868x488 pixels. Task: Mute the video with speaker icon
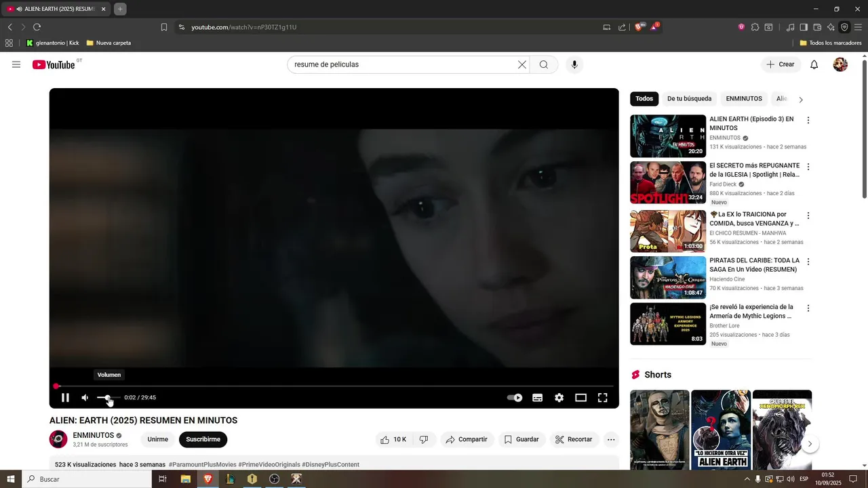tap(85, 398)
